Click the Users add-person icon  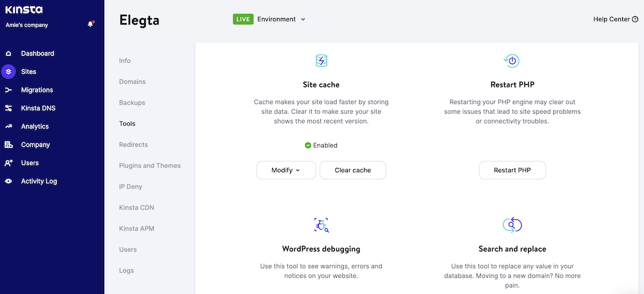tap(8, 163)
